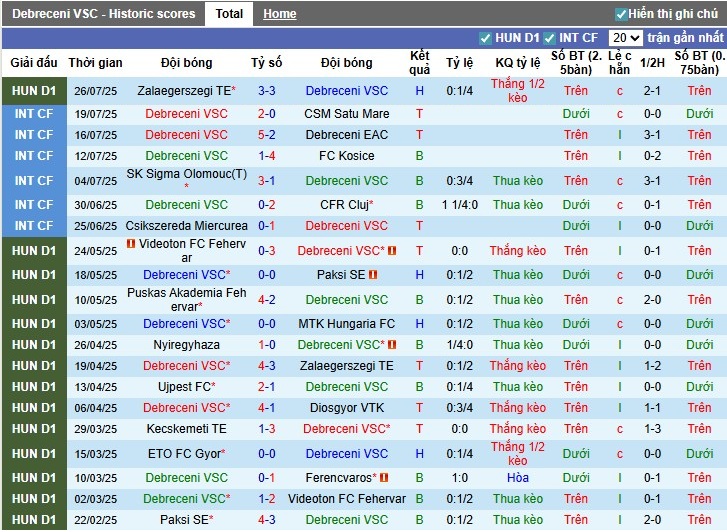Click the 5-2 score versus Debreceni EAC
This screenshot has height=532, width=727.
click(x=267, y=135)
